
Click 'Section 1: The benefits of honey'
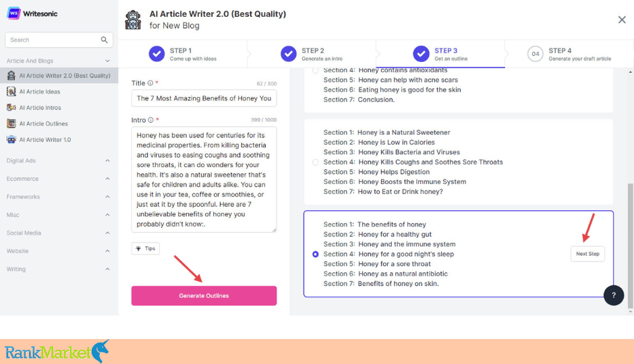[374, 224]
